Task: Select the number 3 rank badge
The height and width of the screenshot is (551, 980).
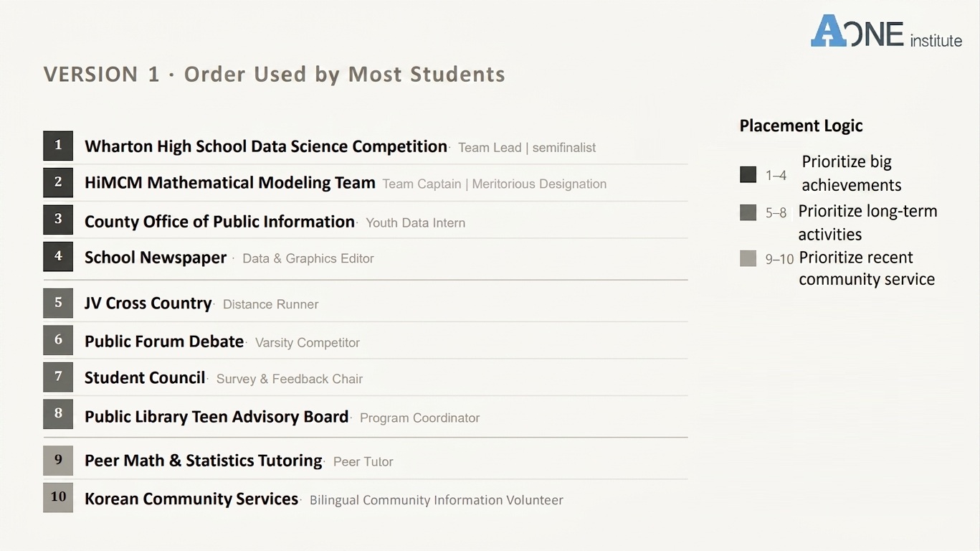Action: pyautogui.click(x=58, y=220)
